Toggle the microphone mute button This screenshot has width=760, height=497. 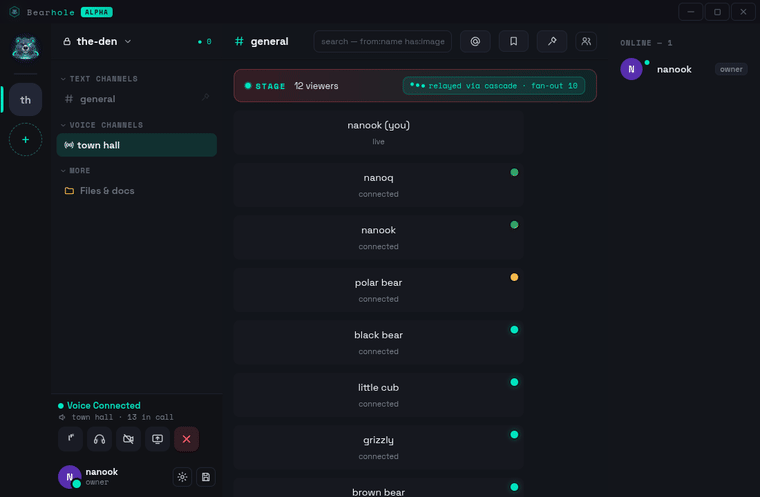pyautogui.click(x=70, y=439)
